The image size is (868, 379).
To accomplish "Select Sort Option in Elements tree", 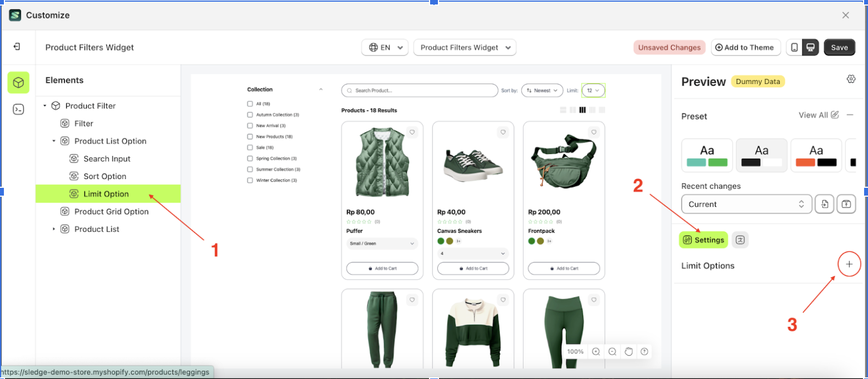I will 105,176.
